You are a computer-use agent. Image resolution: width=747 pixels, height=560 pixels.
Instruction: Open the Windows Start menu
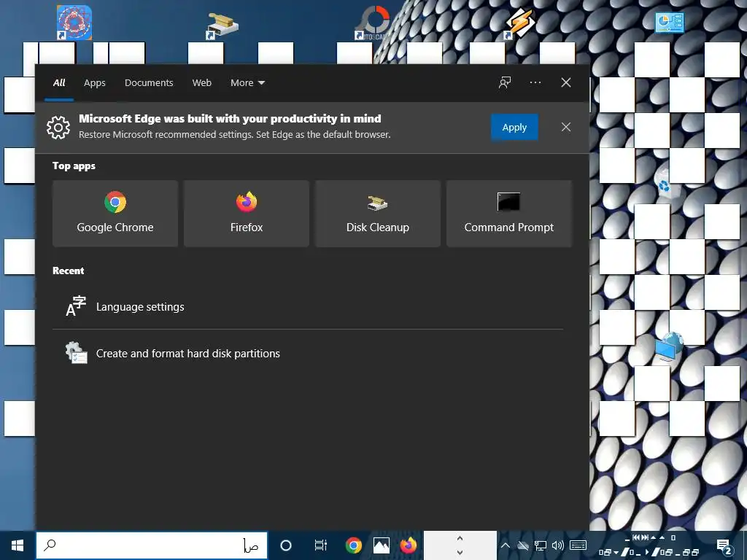pyautogui.click(x=18, y=545)
